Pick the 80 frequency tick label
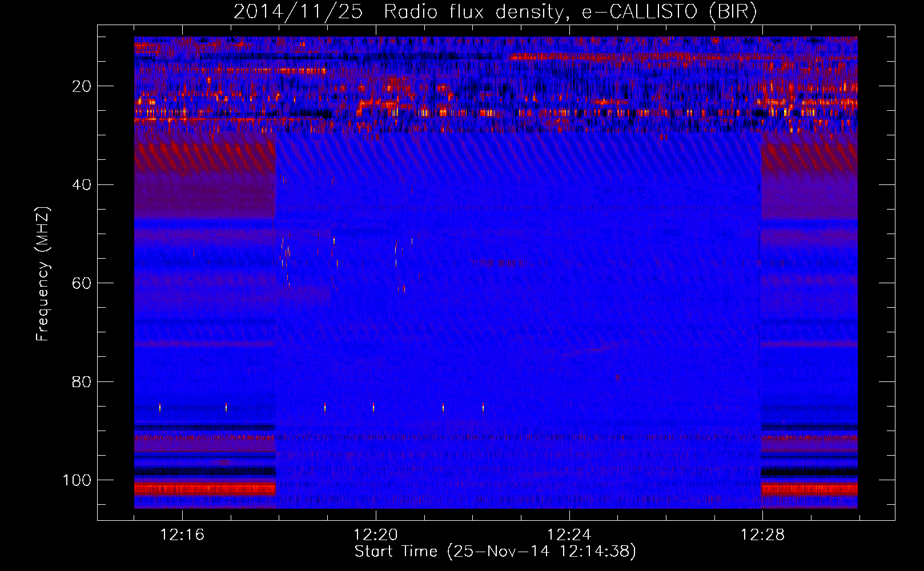924x571 pixels. coord(82,382)
